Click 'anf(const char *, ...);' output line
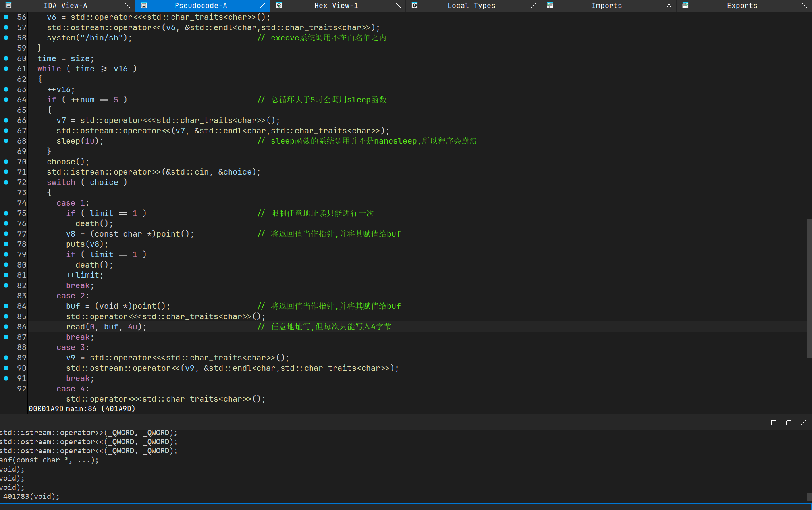Screen dimensions: 812x510 49,460
